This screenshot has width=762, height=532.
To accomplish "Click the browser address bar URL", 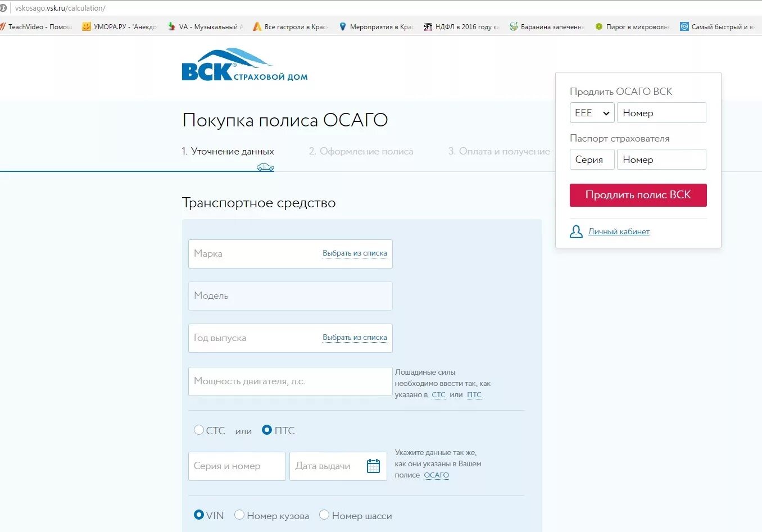I will pyautogui.click(x=60, y=8).
